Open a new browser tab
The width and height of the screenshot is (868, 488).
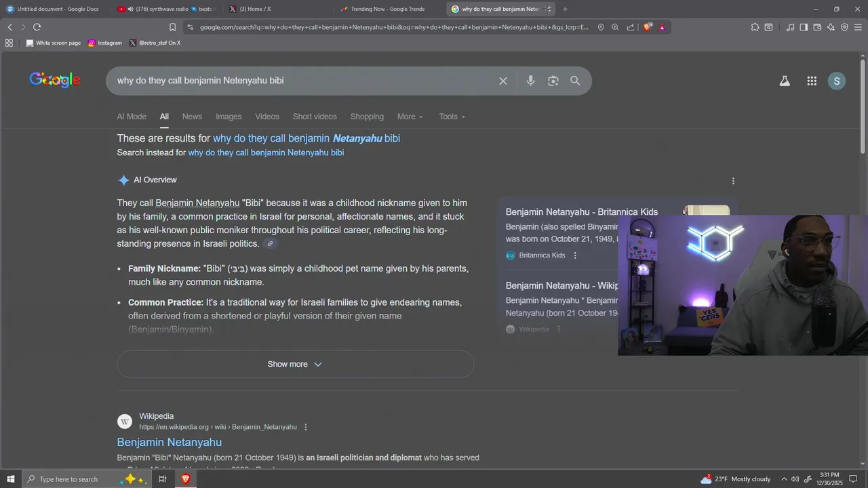pos(565,9)
